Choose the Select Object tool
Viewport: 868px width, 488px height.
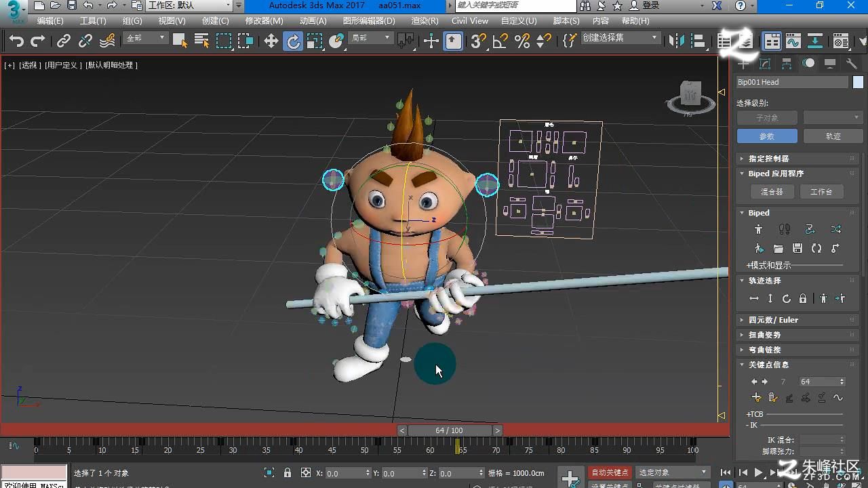pos(180,41)
